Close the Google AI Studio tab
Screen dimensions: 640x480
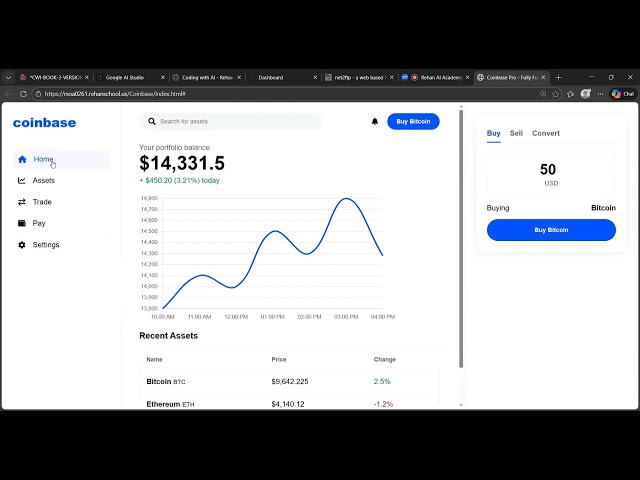[163, 78]
